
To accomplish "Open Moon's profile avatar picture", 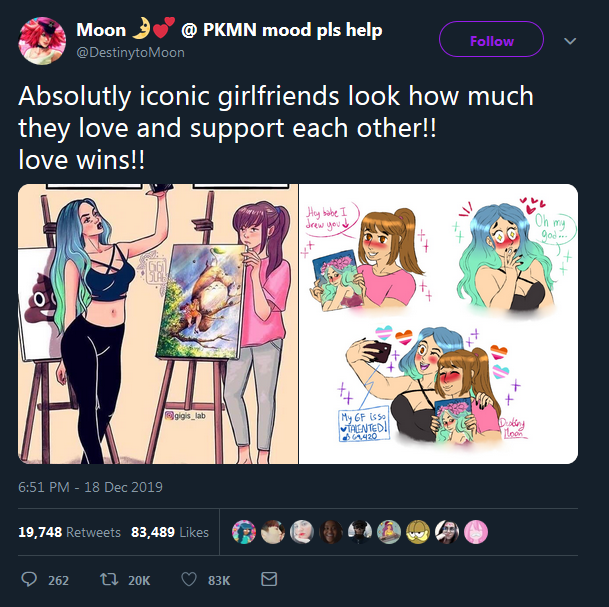I will pos(42,41).
